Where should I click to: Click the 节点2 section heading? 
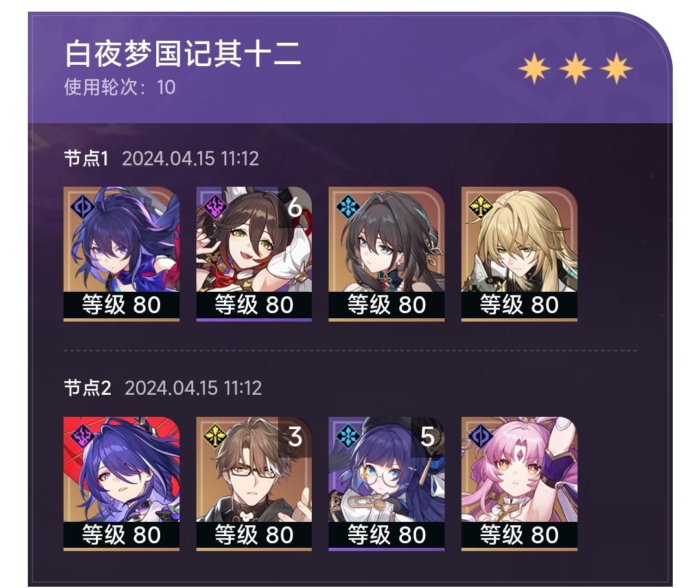tap(87, 388)
